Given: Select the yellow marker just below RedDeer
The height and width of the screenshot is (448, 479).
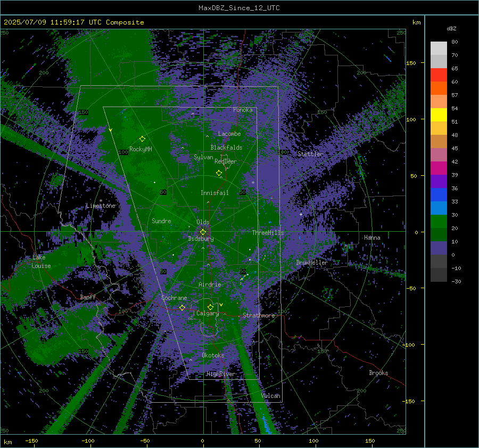Looking at the screenshot, I should (219, 173).
